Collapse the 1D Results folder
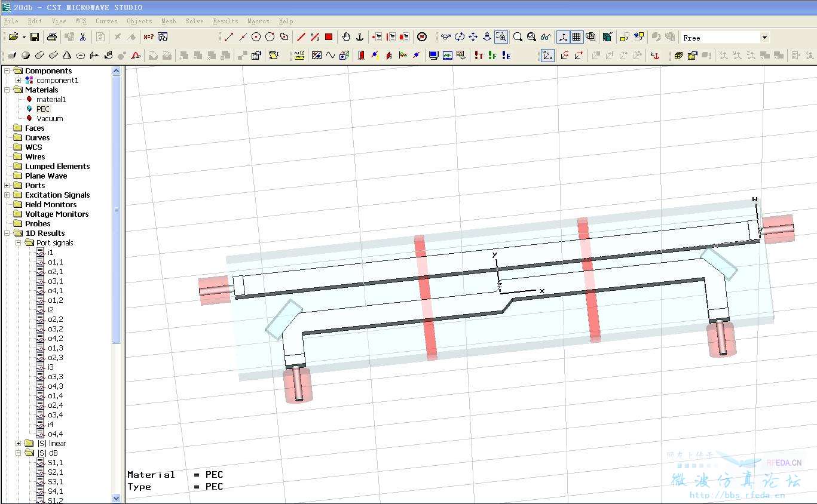Viewport: 817px width, 504px height. 7,233
